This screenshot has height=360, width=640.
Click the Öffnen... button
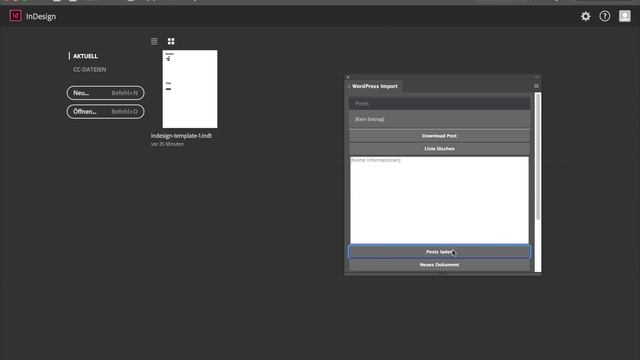pos(105,112)
